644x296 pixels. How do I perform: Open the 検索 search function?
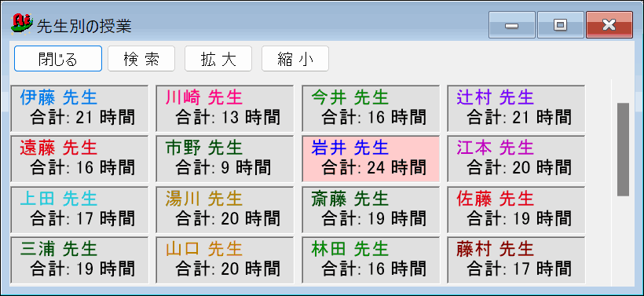141,59
